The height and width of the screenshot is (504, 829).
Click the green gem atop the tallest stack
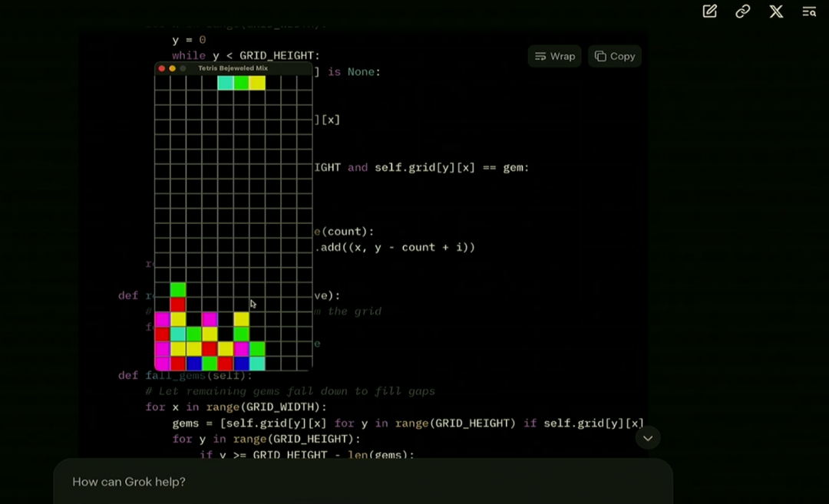(x=178, y=289)
